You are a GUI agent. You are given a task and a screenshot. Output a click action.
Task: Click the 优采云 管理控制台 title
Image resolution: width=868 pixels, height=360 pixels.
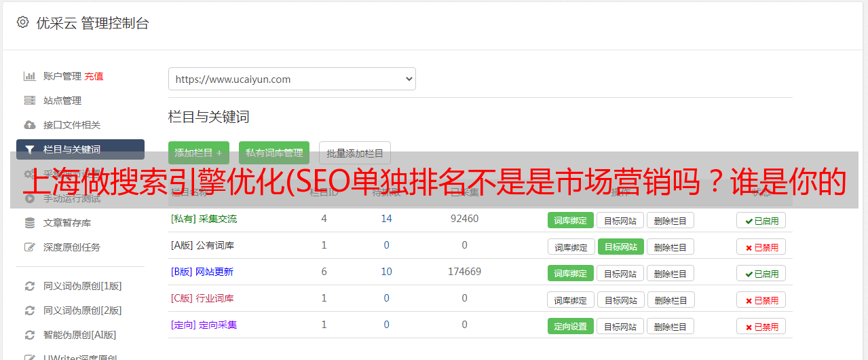92,23
